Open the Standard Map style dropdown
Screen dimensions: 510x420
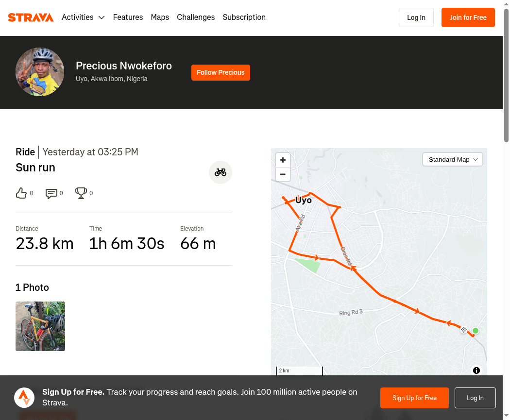[453, 160]
